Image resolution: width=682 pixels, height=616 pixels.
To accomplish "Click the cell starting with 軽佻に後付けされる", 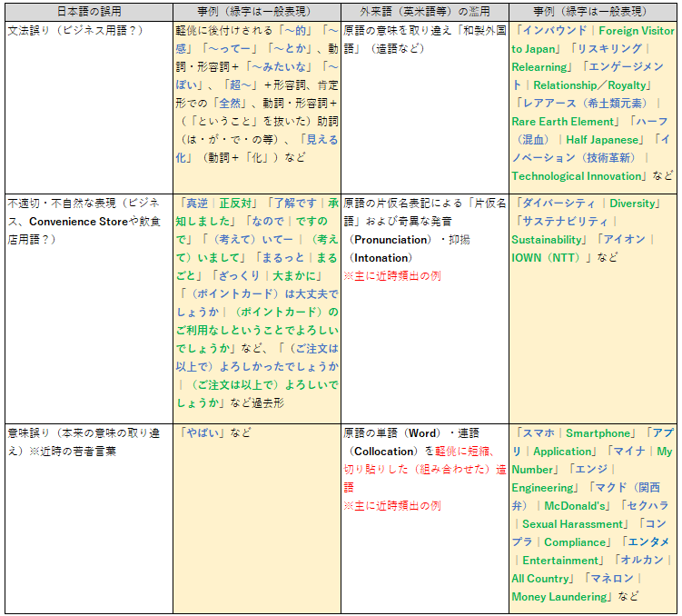I will click(x=256, y=105).
